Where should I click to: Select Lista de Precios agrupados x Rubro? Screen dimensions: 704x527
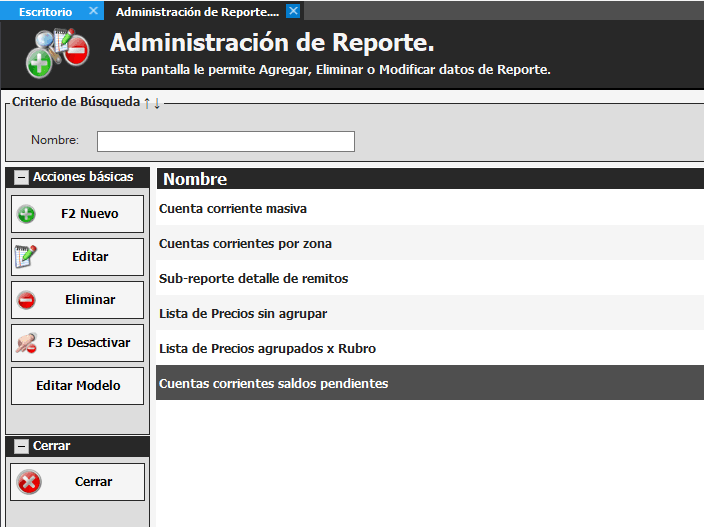pos(267,349)
